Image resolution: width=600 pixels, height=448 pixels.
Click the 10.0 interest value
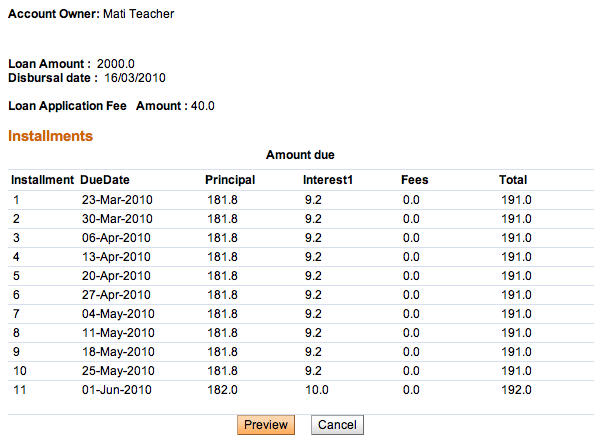point(317,389)
